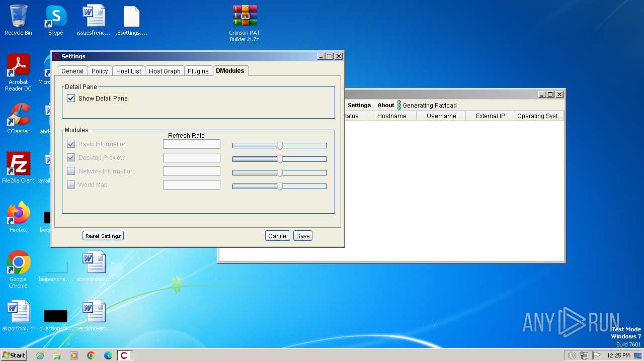644x362 pixels.
Task: Toggle the Basic Information module checkbox
Action: pyautogui.click(x=71, y=144)
